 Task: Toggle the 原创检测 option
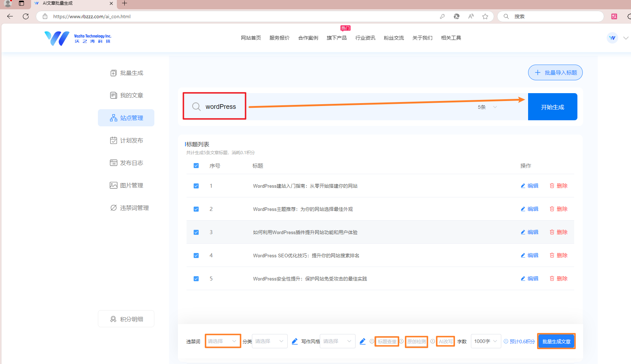(417, 342)
